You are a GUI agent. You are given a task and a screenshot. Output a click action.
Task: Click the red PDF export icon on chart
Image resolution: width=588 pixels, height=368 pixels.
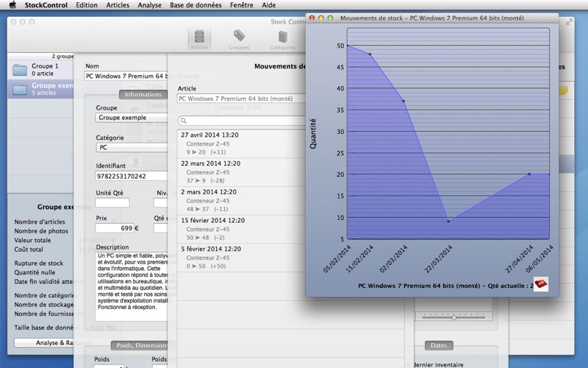tap(541, 284)
